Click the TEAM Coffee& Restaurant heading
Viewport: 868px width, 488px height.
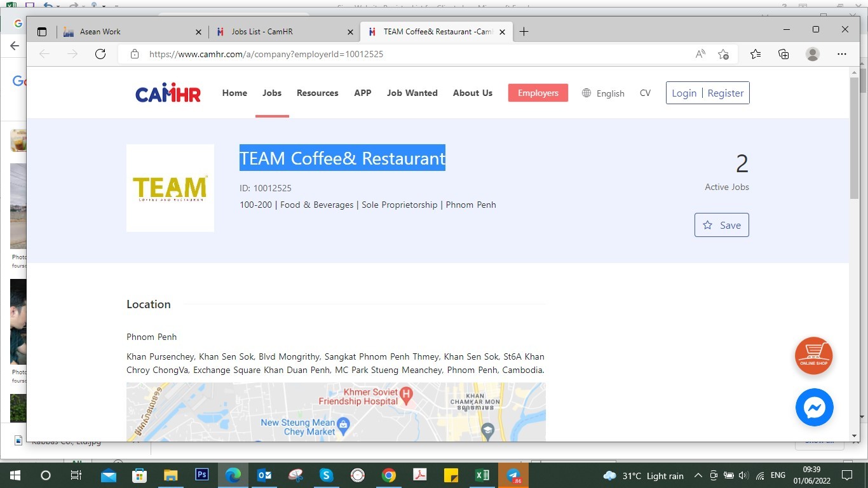click(x=342, y=158)
